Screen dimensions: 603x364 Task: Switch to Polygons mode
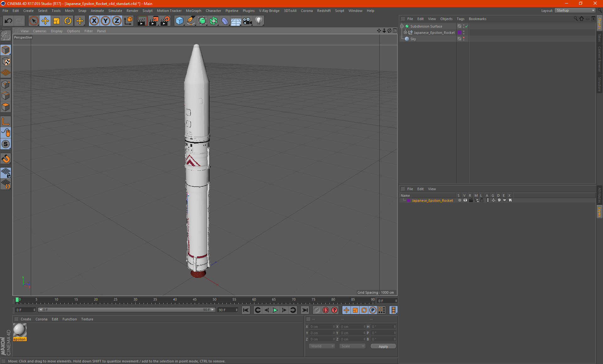click(6, 107)
